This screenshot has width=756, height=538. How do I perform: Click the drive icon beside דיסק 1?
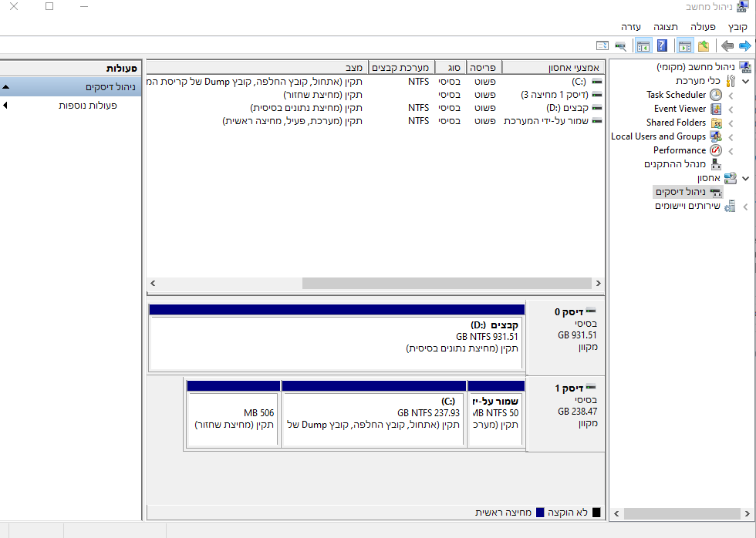pos(591,387)
